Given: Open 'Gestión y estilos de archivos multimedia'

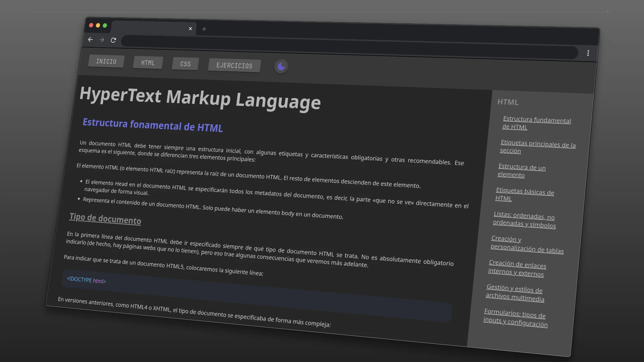Looking at the screenshot, I should (515, 293).
